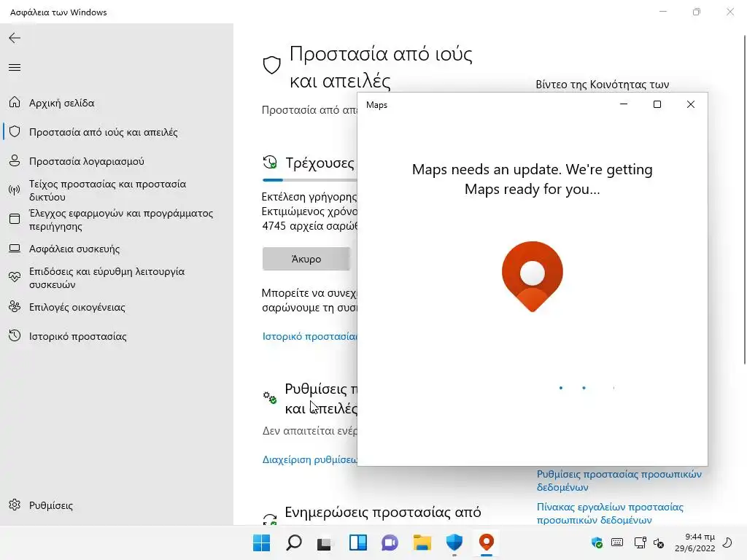Click the virus protection settings gears icon

point(270,397)
